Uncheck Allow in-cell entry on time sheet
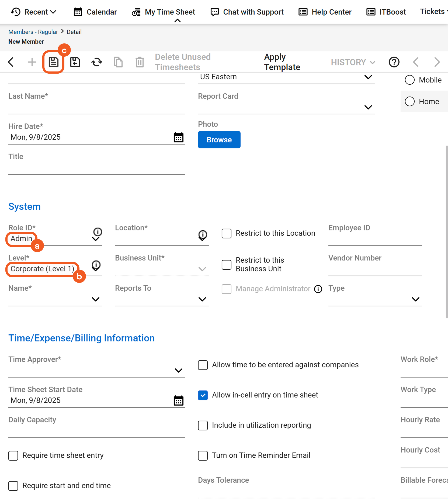This screenshot has height=504, width=448. pos(203,395)
